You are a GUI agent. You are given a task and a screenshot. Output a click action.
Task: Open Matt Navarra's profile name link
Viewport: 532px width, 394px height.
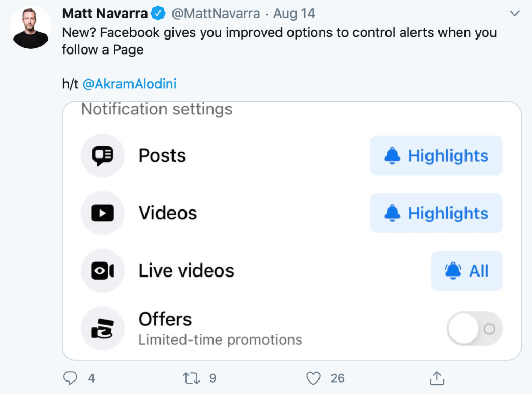[105, 13]
